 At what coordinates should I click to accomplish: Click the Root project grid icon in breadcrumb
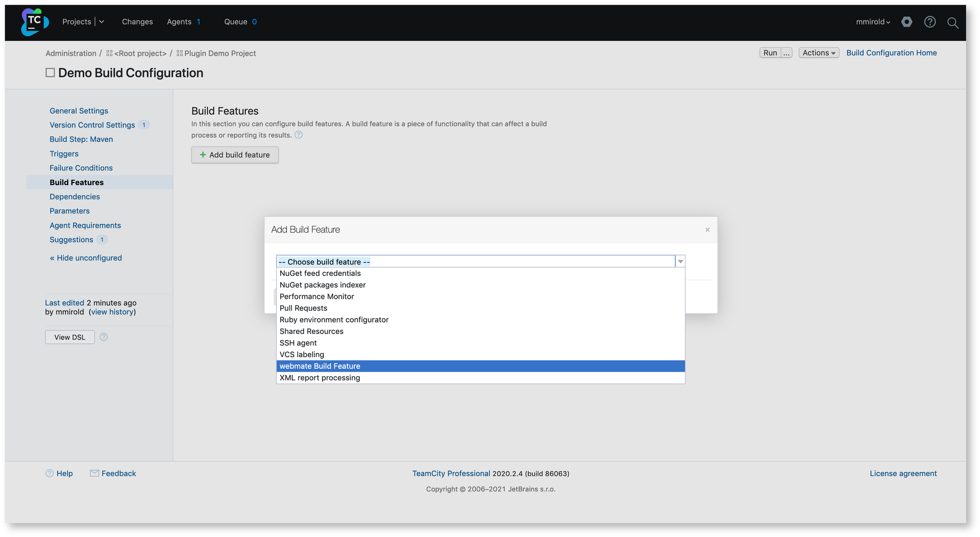(109, 54)
